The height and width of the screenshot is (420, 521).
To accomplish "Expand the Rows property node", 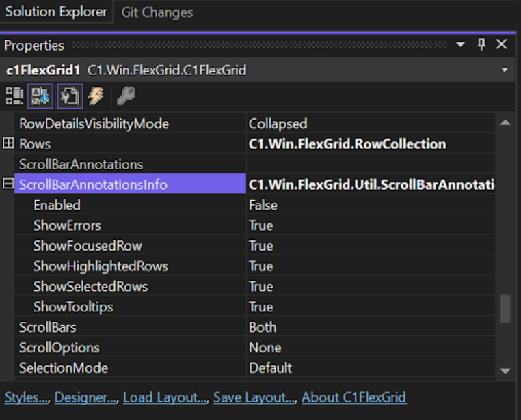I will tap(9, 144).
